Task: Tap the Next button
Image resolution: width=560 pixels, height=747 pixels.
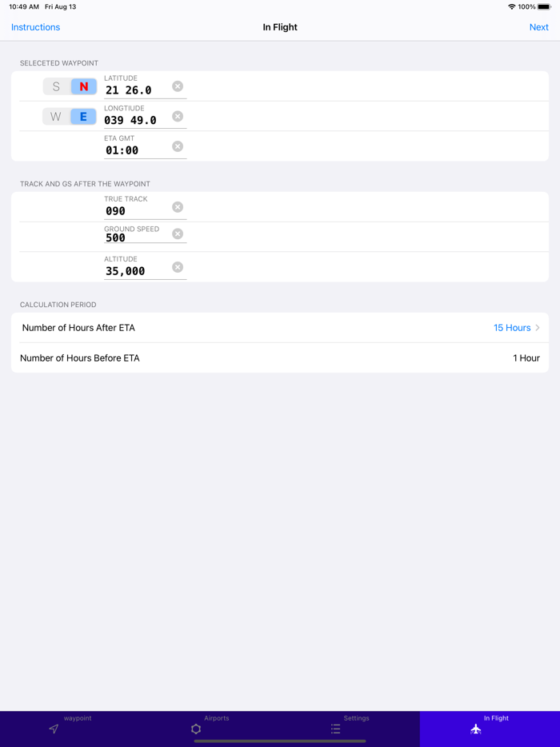Action: tap(538, 27)
